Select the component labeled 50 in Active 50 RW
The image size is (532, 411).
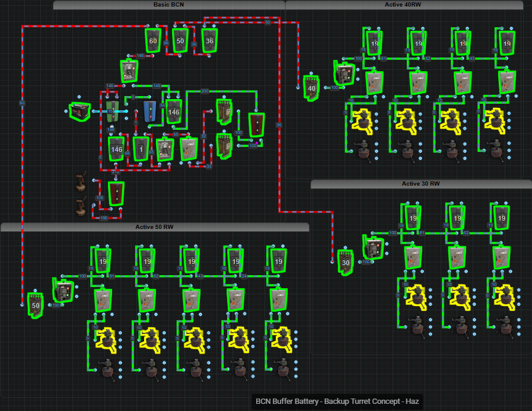pos(35,305)
